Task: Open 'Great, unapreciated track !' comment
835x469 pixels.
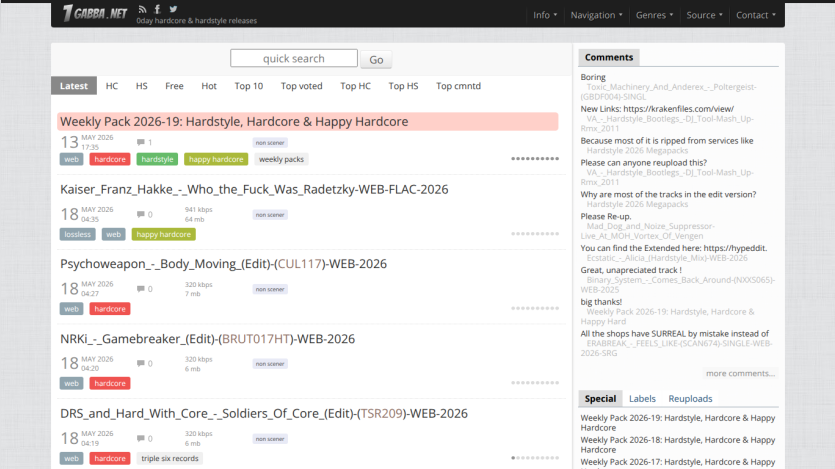Action: click(631, 270)
